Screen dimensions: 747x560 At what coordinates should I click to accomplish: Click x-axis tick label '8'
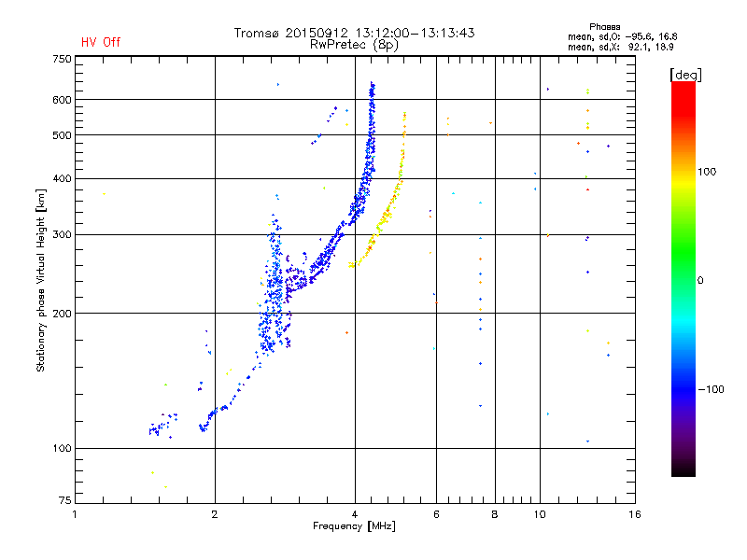[x=495, y=514]
